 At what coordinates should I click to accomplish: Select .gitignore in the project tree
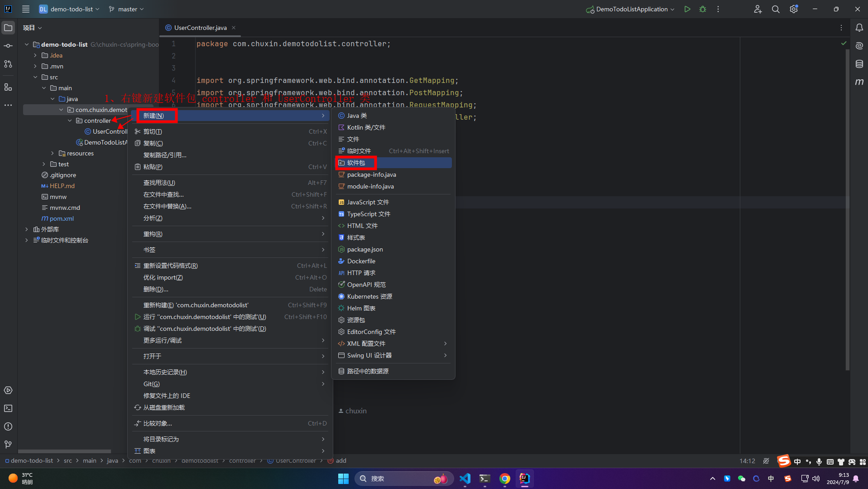pos(62,175)
